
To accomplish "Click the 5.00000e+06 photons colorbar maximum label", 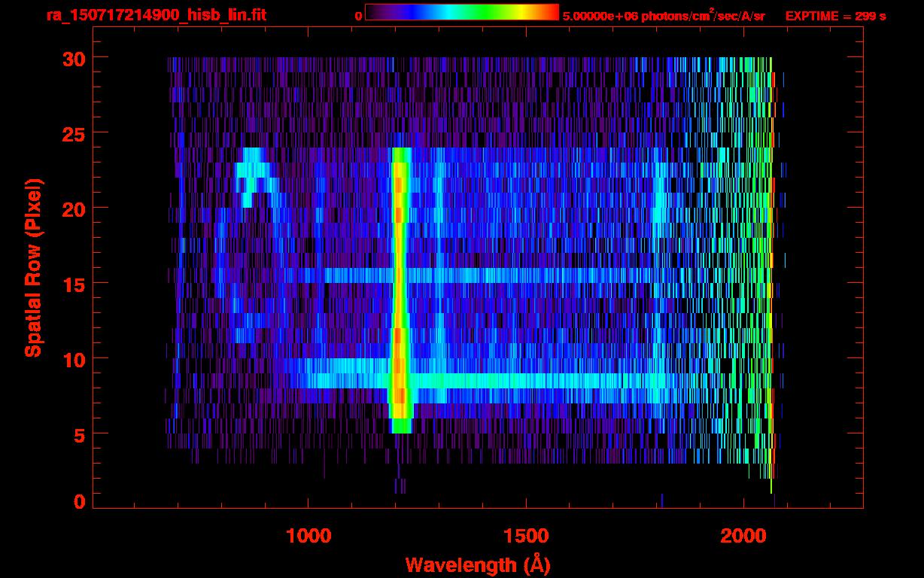I will (x=664, y=14).
